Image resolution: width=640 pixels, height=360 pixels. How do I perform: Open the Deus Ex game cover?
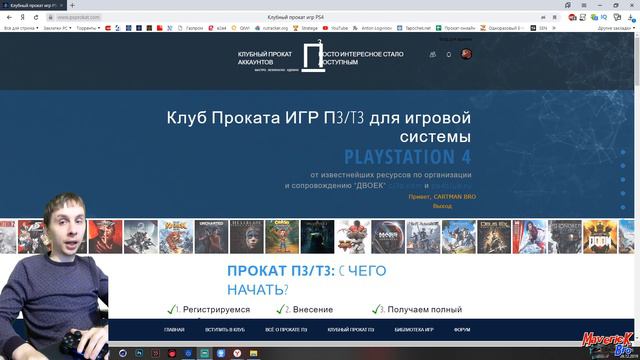pyautogui.click(x=494, y=237)
